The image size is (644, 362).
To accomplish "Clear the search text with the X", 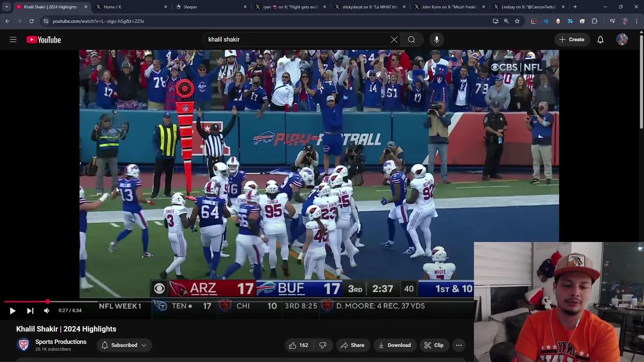I will [394, 39].
